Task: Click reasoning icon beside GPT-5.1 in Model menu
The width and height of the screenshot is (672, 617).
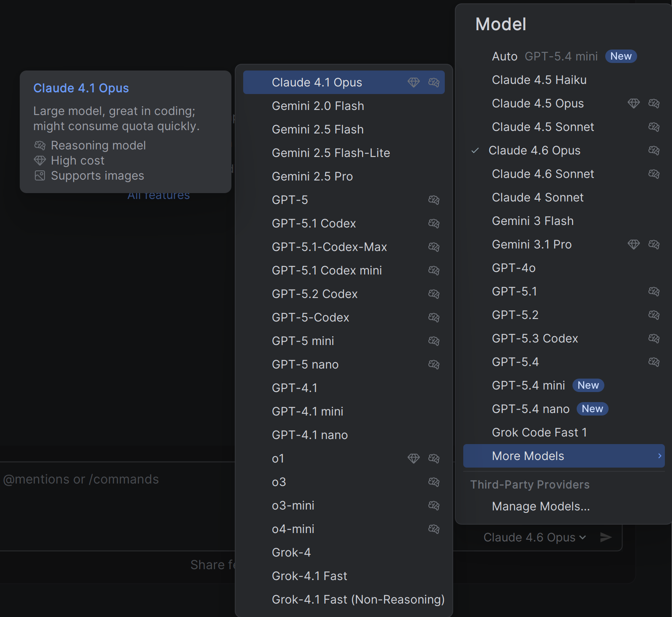Action: [654, 291]
